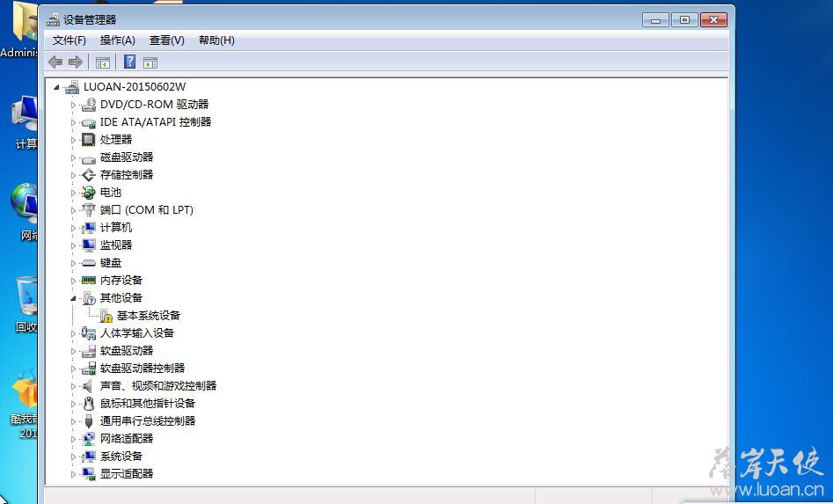Click the IDE ATA/ATAPI controller icon
This screenshot has height=504, width=833.
pyautogui.click(x=89, y=122)
